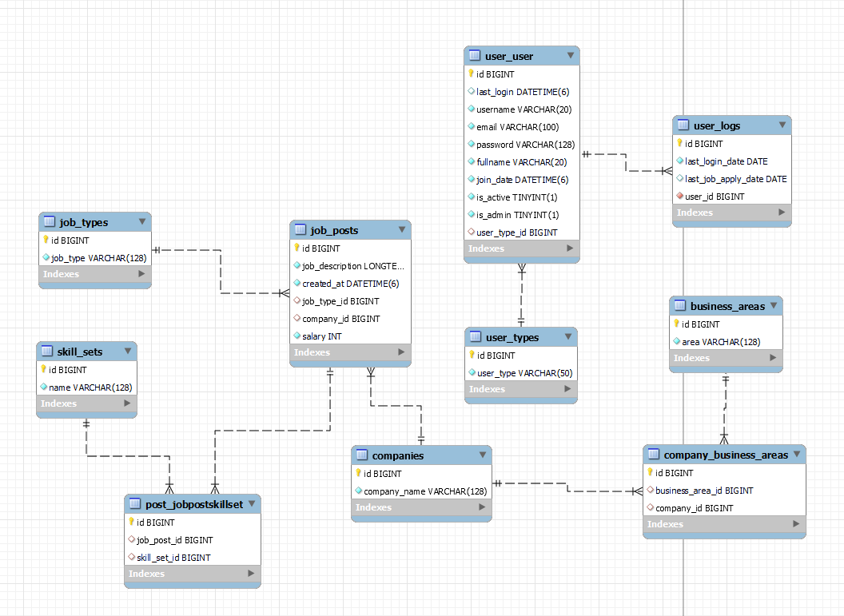Collapse the user_types table header arrow
This screenshot has height=616, width=844.
(x=568, y=337)
